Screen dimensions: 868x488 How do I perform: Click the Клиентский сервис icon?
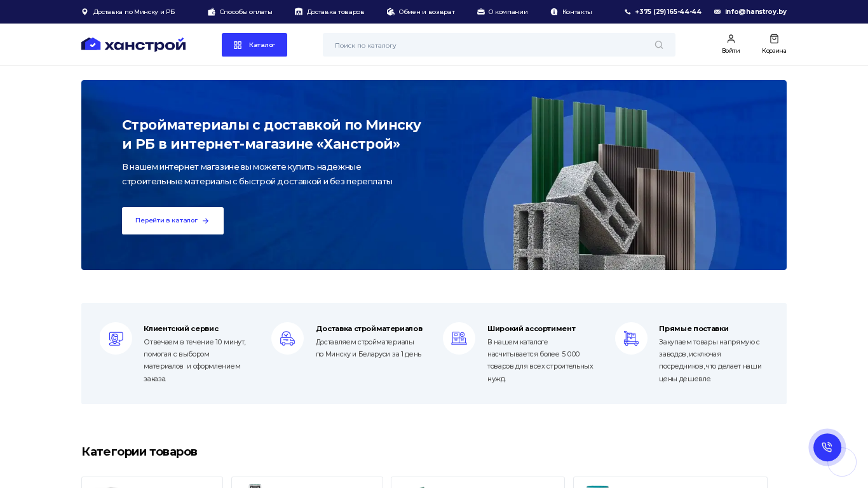click(116, 339)
